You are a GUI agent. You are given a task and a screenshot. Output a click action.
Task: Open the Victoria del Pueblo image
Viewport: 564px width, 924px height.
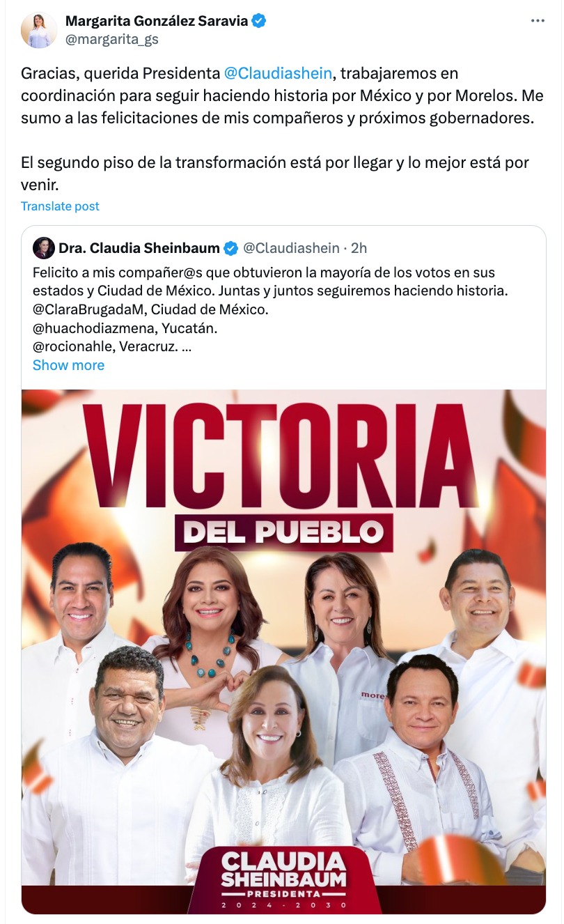(x=283, y=651)
